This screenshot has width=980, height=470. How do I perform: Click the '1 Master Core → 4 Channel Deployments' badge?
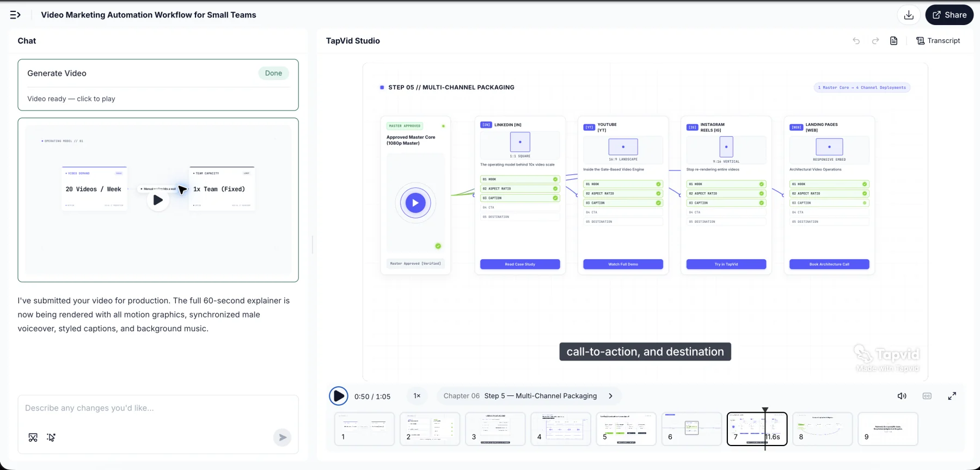coord(862,88)
